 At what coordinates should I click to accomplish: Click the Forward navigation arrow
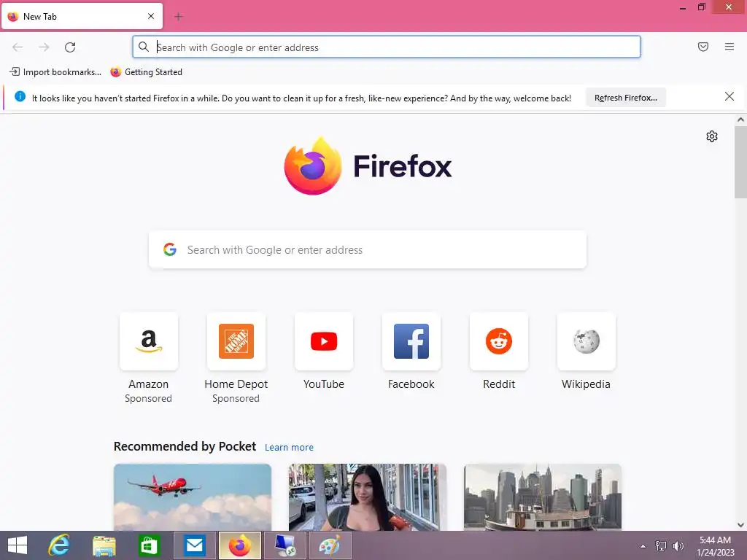44,47
